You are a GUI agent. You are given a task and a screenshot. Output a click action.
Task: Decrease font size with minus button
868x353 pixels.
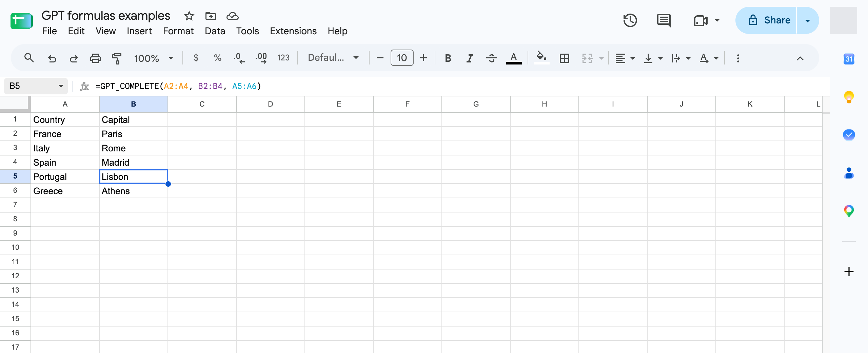click(x=380, y=58)
